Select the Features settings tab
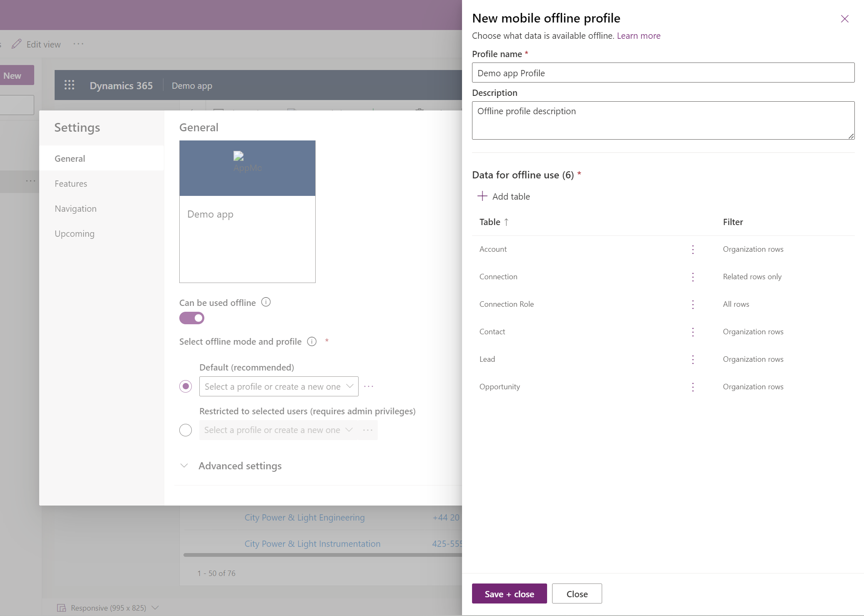The image size is (864, 616). pos(70,183)
